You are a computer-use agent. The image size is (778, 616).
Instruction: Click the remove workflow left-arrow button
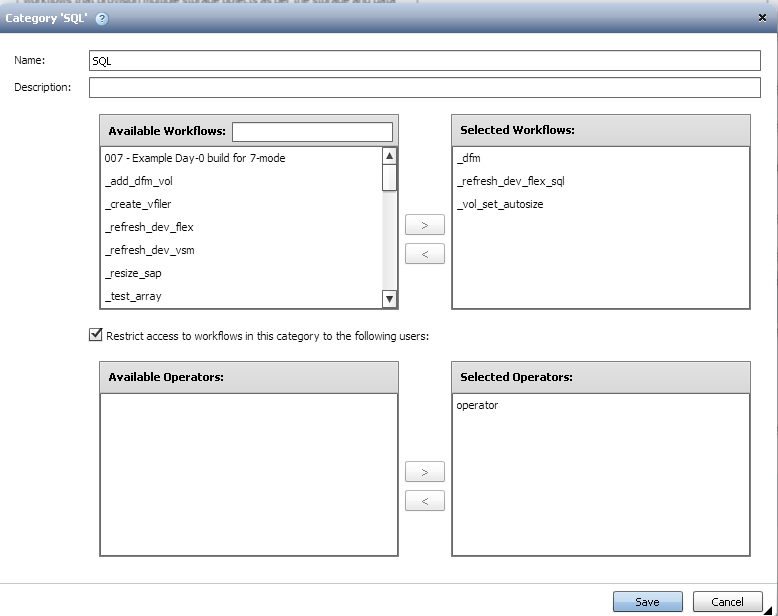(x=425, y=255)
